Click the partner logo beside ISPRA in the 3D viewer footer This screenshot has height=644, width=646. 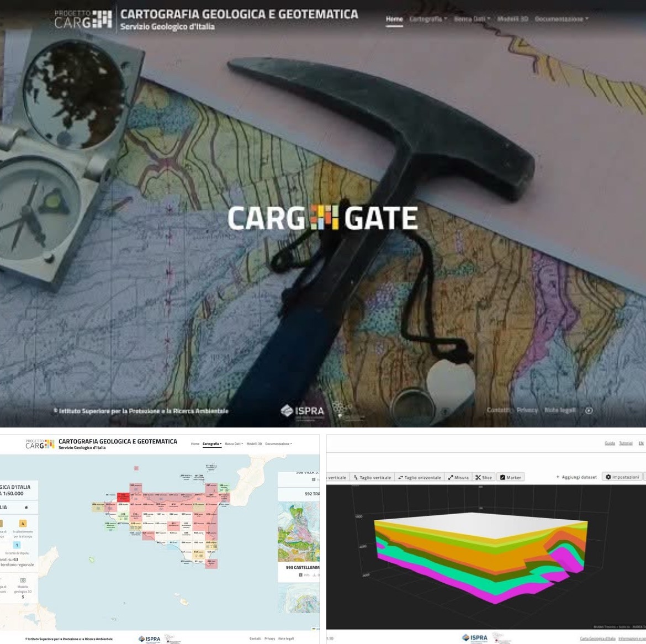click(501, 638)
